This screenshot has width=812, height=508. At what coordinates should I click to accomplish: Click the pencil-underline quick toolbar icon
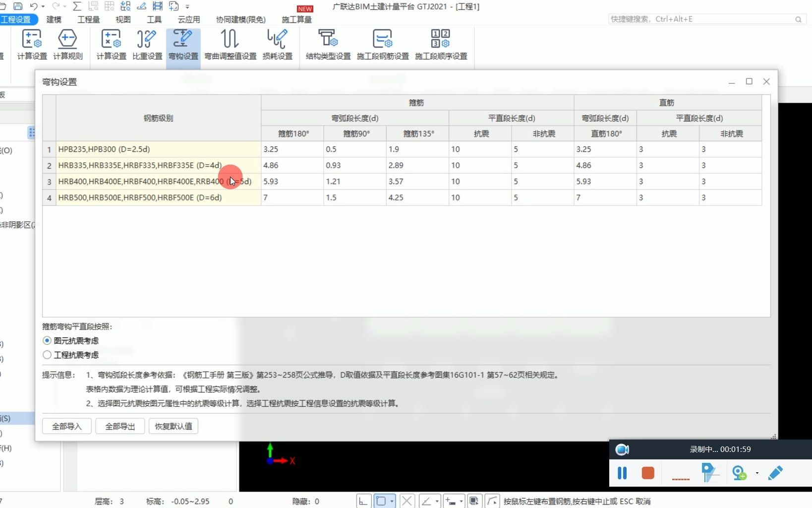pyautogui.click(x=142, y=6)
